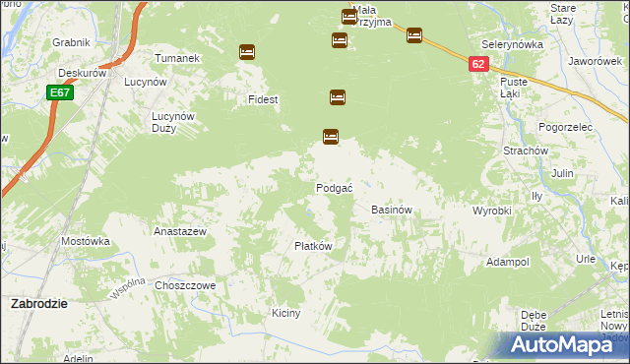Image resolution: width=630 pixels, height=364 pixels.
Task: Click the Lucynów Duży label
Action: point(173,122)
